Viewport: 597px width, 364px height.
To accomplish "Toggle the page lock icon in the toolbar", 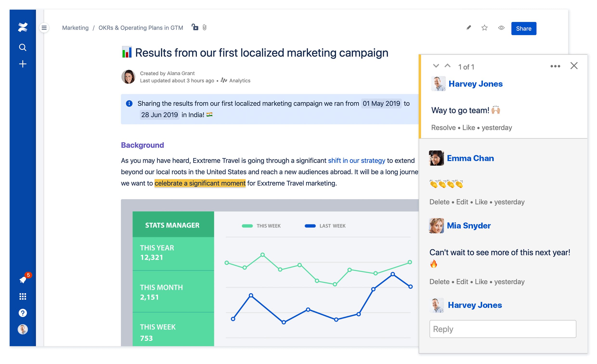I will 194,28.
